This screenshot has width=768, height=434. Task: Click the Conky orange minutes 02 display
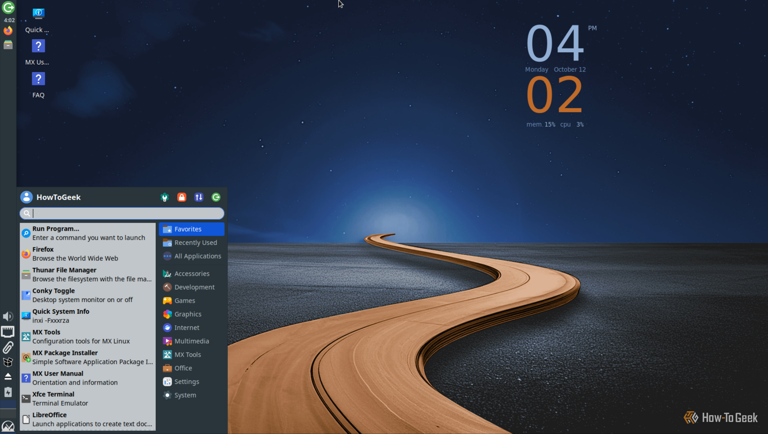click(554, 95)
